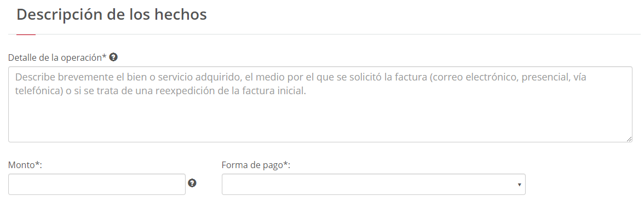Click inside the Detalle de la operación textarea
Image resolution: width=644 pixels, height=207 pixels.
(x=320, y=104)
